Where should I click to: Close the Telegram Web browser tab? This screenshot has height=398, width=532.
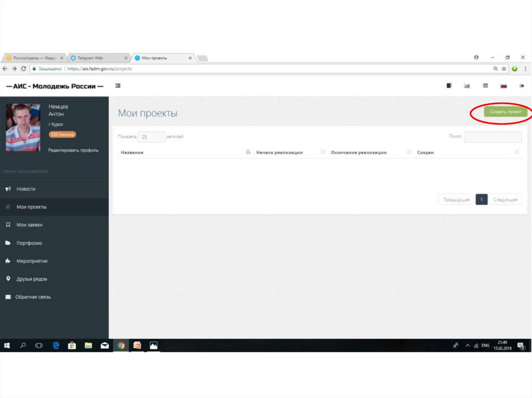pyautogui.click(x=126, y=58)
